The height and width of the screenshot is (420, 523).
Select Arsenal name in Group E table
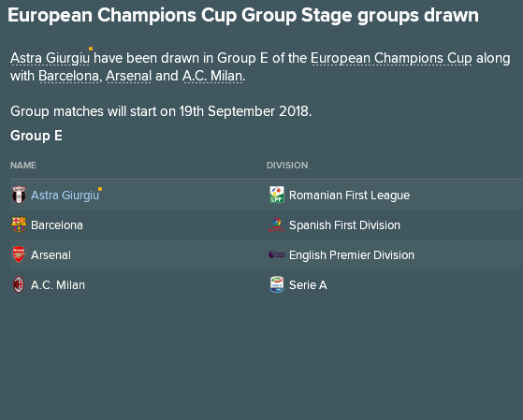click(51, 255)
